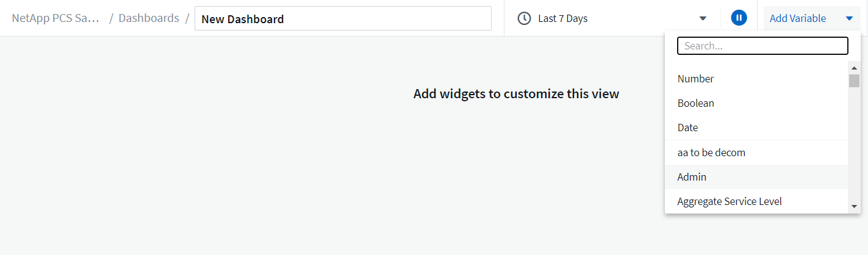868x255 pixels.
Task: Select the Number variable type
Action: point(695,79)
